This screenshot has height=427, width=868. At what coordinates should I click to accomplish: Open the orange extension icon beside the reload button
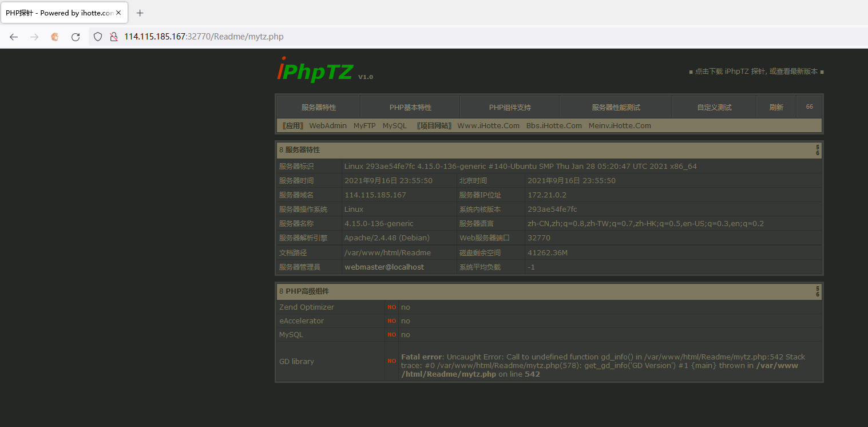[x=55, y=37]
